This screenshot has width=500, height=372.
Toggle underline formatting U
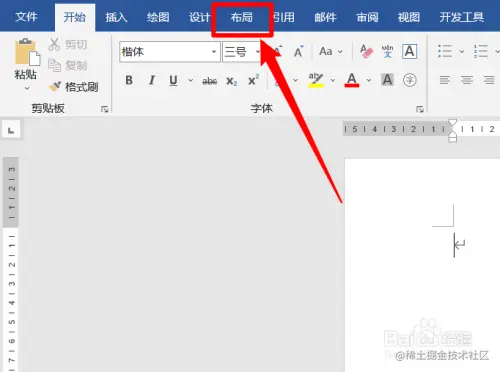(173, 80)
